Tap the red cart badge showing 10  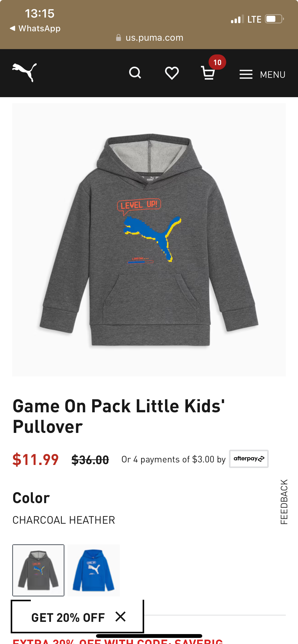[217, 62]
